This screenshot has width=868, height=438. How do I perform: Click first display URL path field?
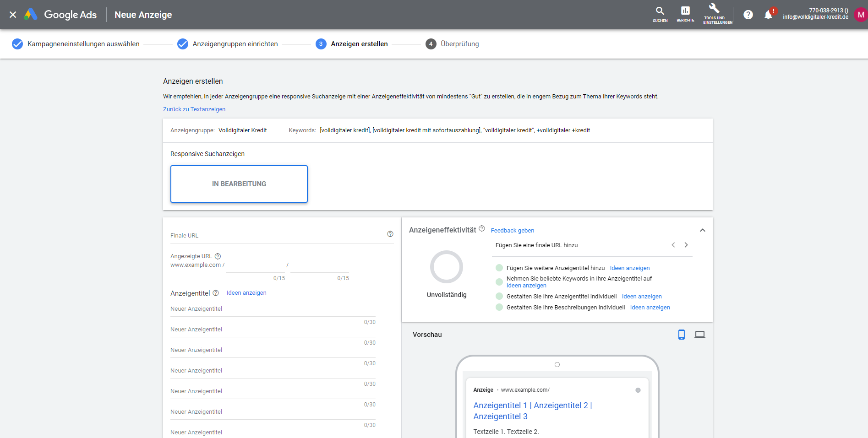(256, 265)
